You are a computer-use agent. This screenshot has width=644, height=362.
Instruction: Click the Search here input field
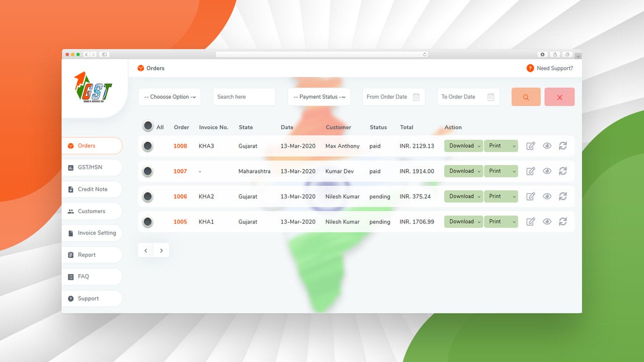click(244, 97)
